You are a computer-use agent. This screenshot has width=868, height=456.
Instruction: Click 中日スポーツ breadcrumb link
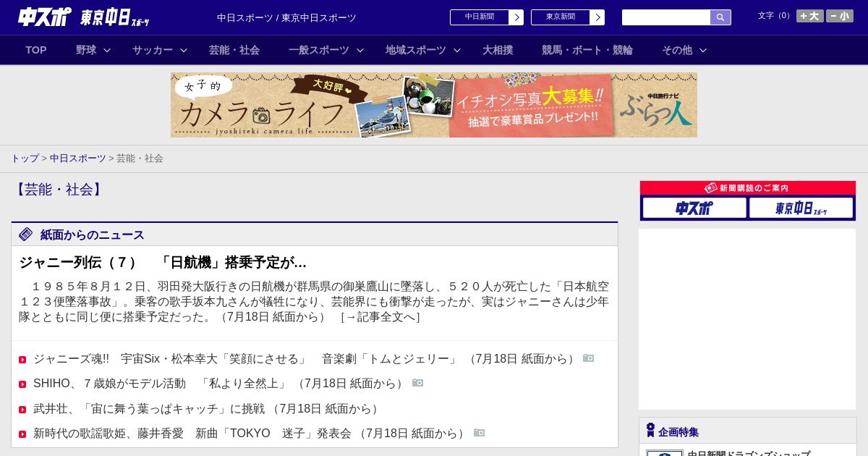(x=78, y=158)
